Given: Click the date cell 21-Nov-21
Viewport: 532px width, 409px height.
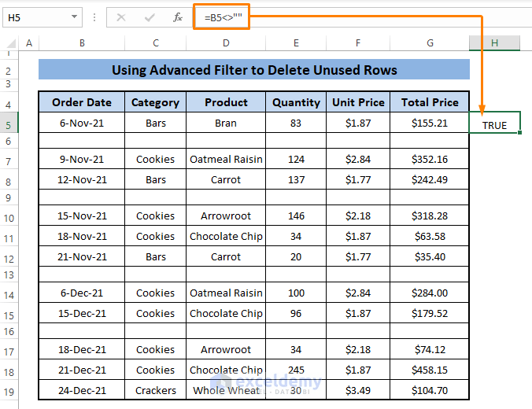Looking at the screenshot, I should pyautogui.click(x=82, y=256).
